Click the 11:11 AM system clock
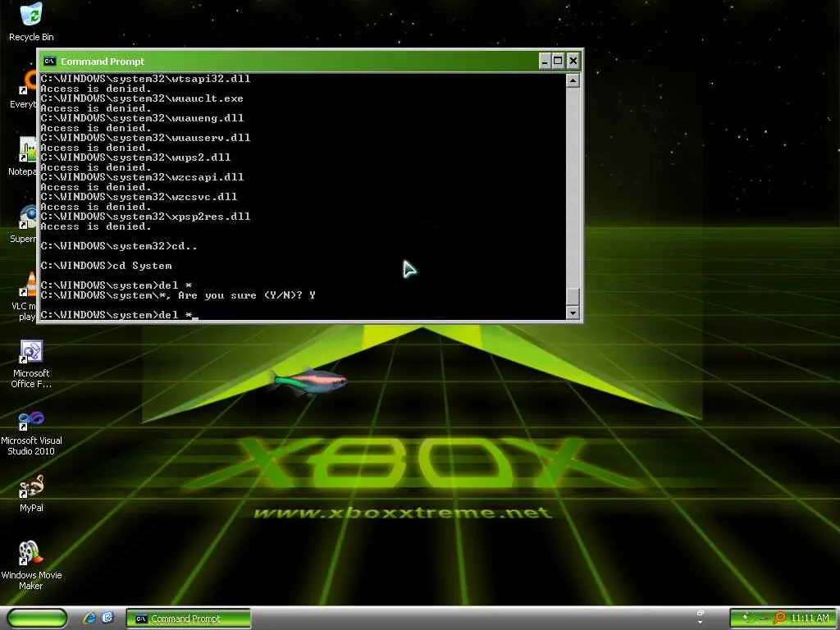This screenshot has width=840, height=630. coord(810,619)
